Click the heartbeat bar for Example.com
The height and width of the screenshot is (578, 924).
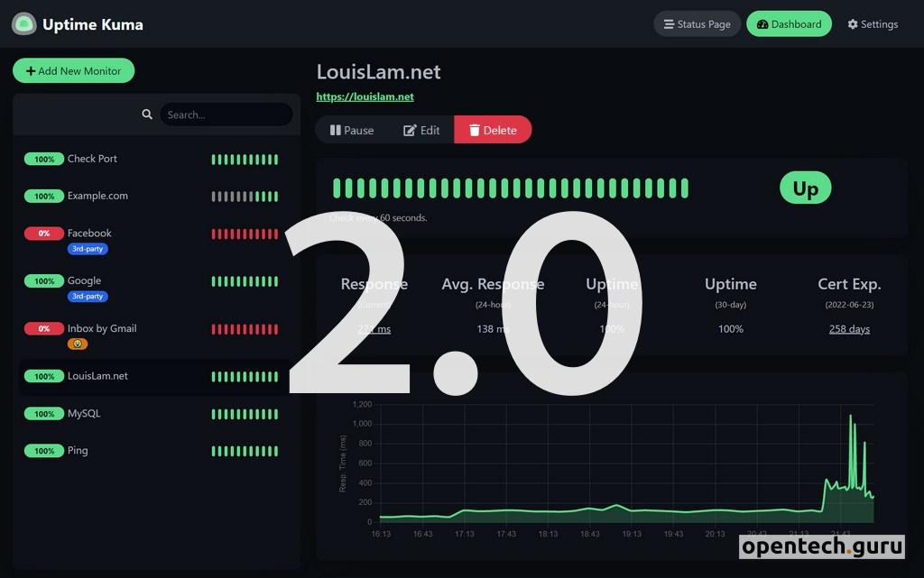pyautogui.click(x=245, y=197)
